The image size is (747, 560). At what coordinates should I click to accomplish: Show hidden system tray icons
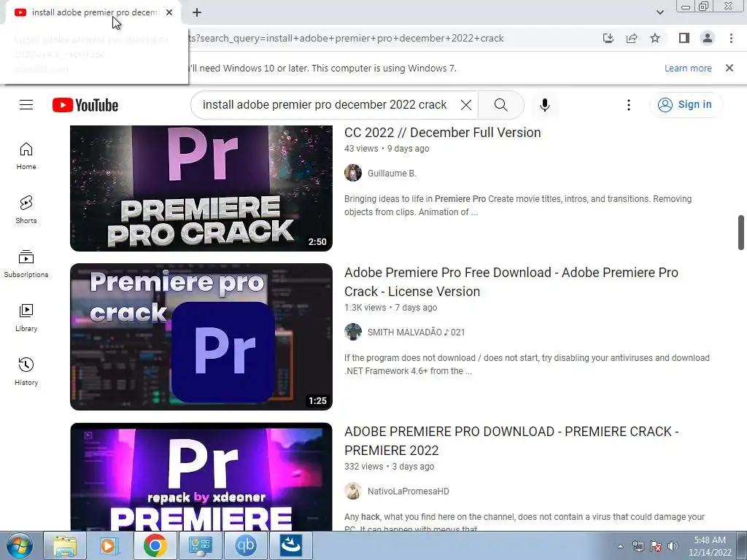pos(620,546)
